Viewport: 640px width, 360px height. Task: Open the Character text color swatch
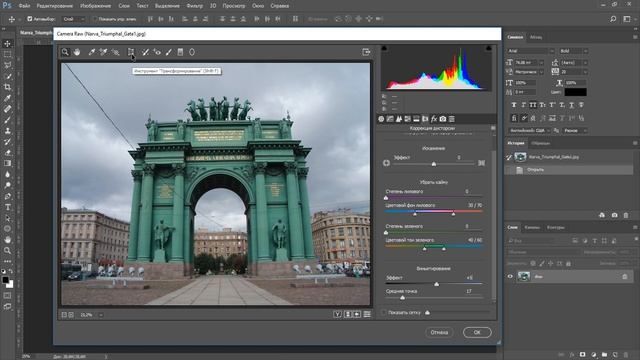coord(575,92)
